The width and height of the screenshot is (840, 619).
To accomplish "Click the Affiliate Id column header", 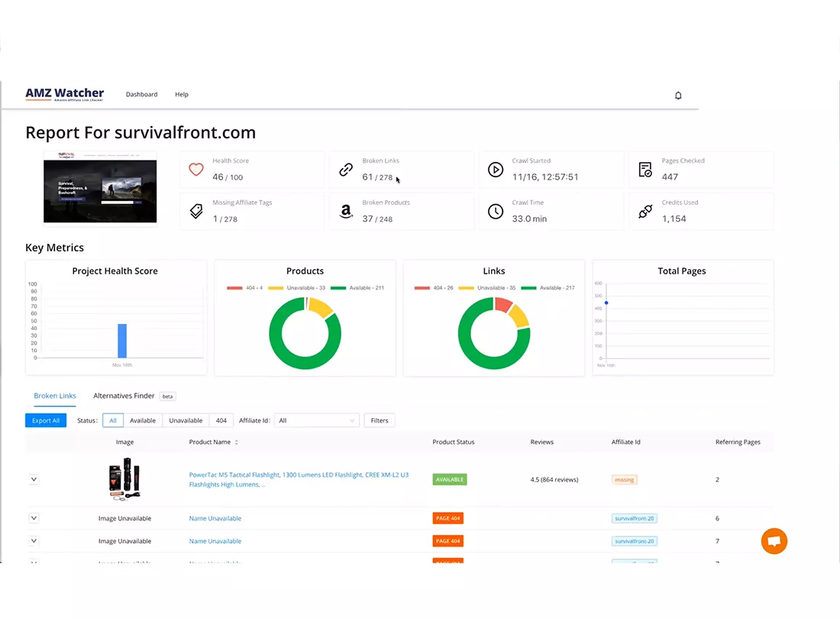I will point(625,442).
